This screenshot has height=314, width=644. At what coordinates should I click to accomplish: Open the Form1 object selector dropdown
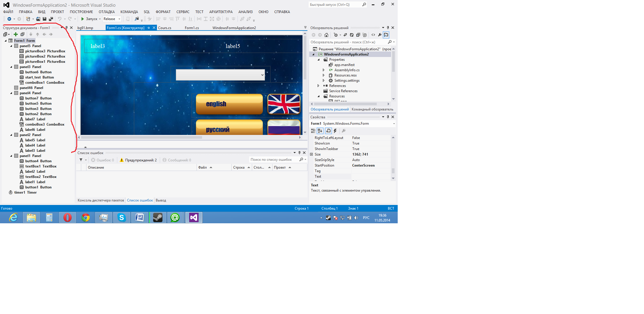(x=394, y=124)
